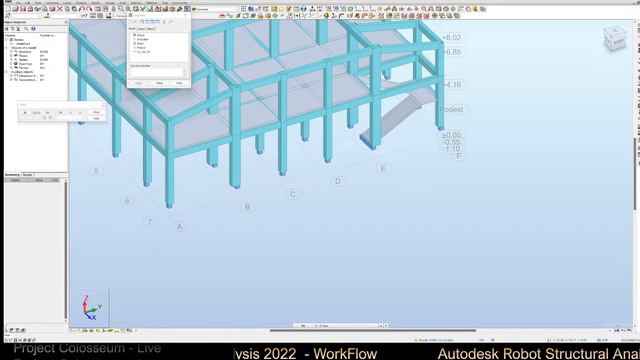
Task: Click the first Object Inspector toolbar icon
Action: (7, 29)
